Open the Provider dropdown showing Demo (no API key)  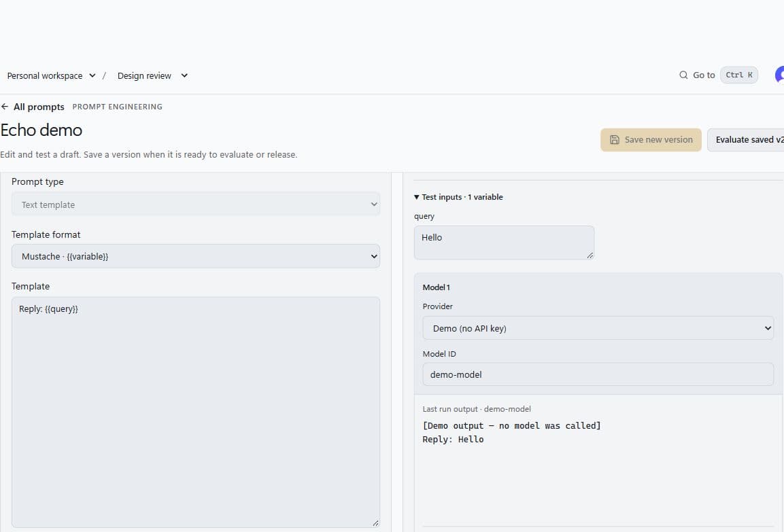(598, 328)
